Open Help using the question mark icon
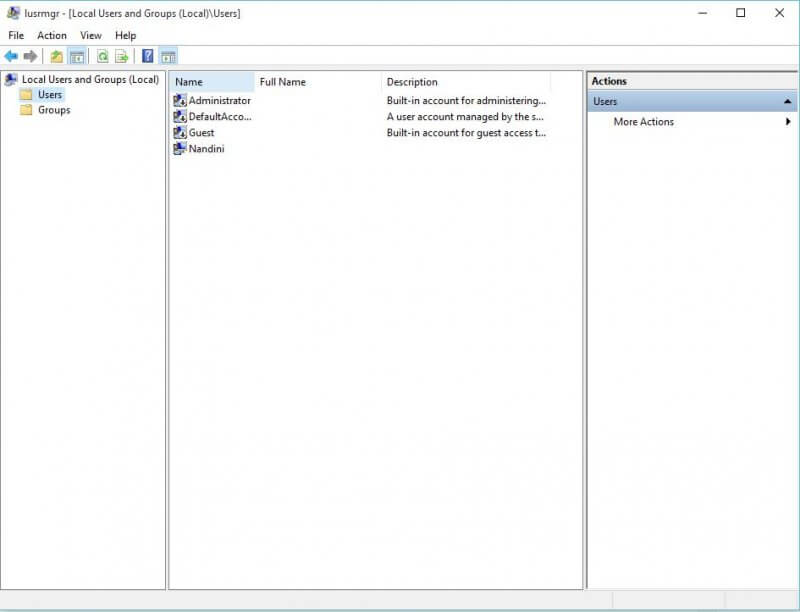 point(147,56)
